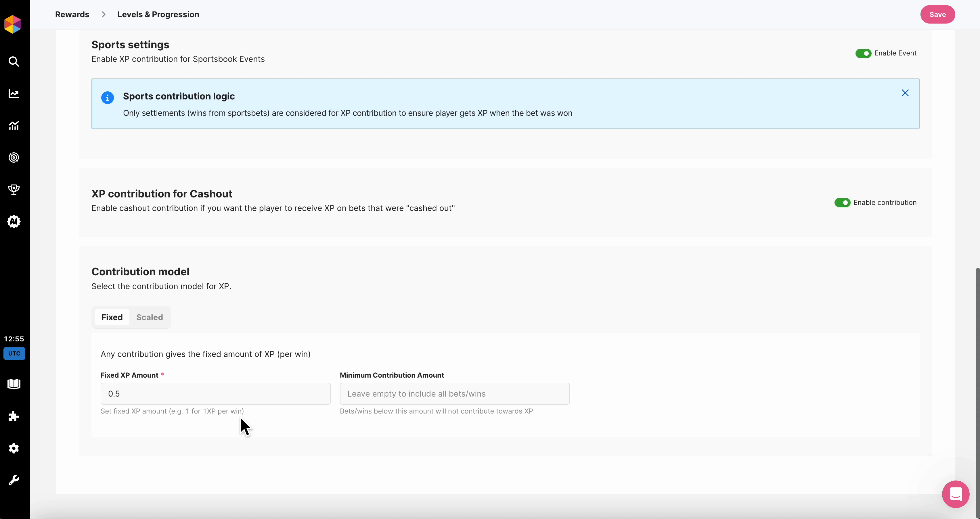Toggle the Enable Event switch
This screenshot has height=519, width=980.
(x=863, y=53)
